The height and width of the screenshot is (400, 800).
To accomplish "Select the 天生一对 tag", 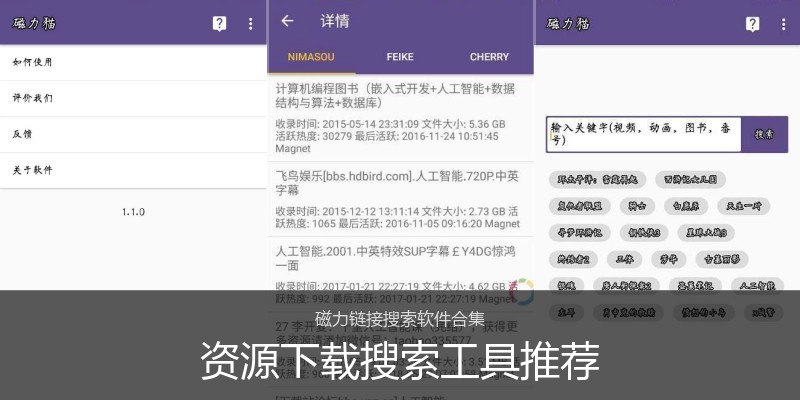I will 743,206.
